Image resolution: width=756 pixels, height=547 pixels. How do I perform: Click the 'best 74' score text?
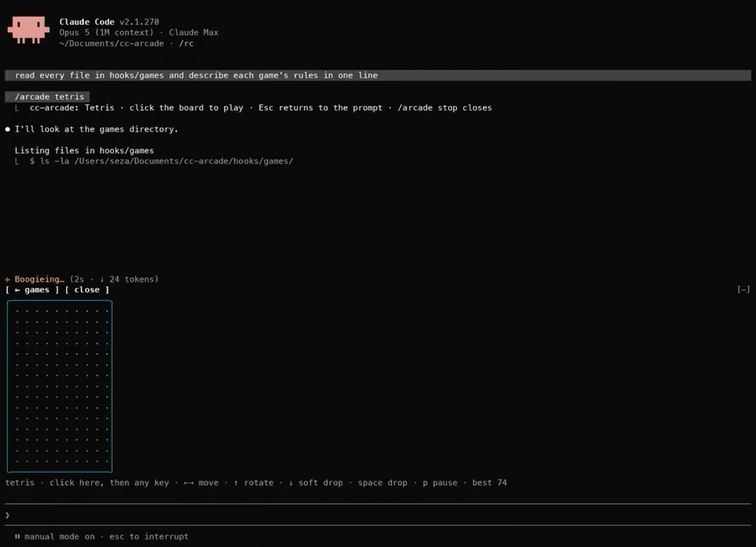[x=489, y=483]
